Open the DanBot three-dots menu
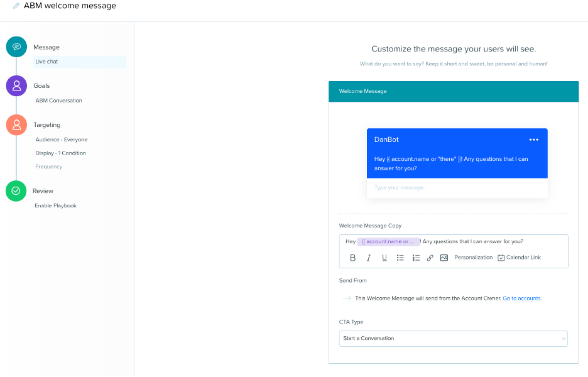 click(x=533, y=139)
